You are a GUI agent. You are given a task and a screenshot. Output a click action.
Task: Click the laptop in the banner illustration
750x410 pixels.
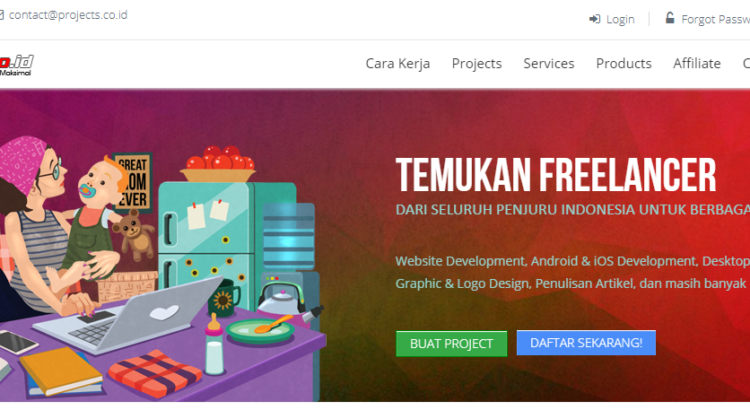click(x=128, y=315)
